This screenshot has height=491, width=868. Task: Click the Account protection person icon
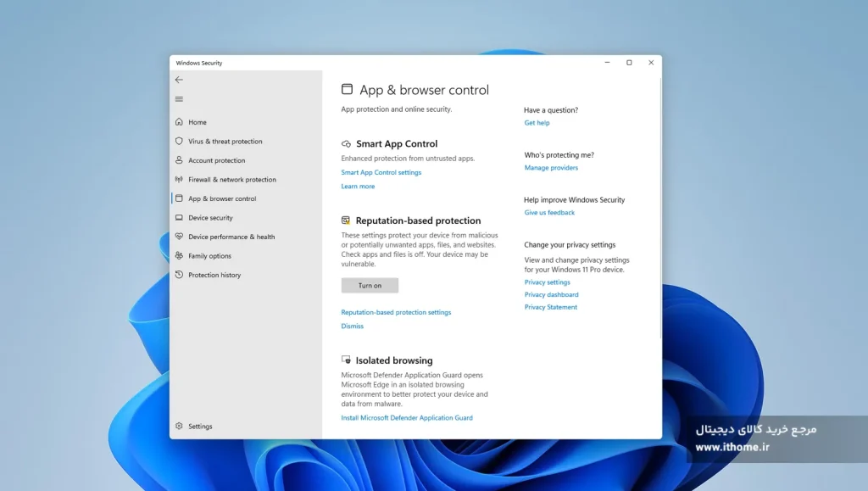(179, 160)
